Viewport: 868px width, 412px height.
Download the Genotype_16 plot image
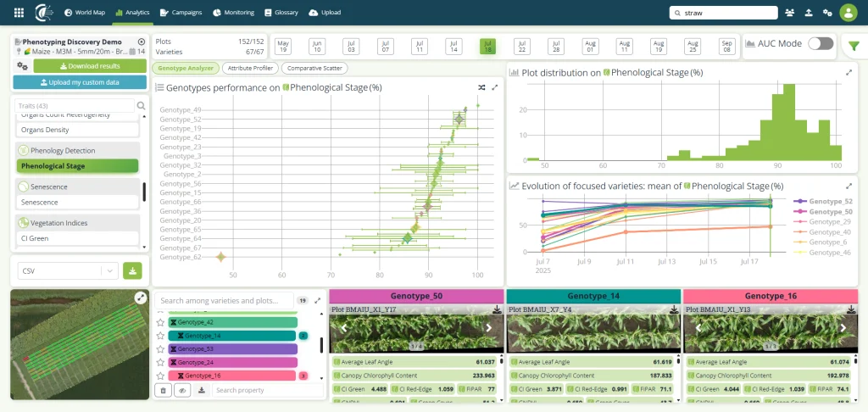tap(851, 309)
